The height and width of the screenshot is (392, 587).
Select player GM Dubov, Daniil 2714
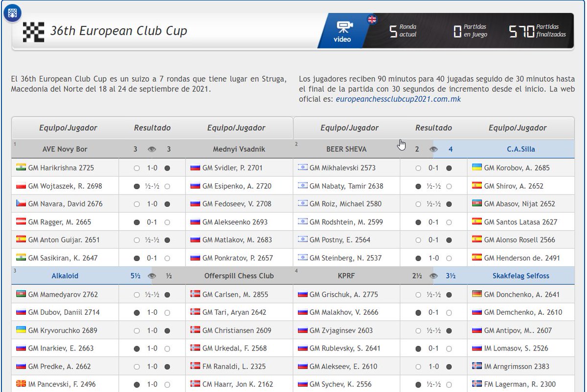(x=65, y=312)
